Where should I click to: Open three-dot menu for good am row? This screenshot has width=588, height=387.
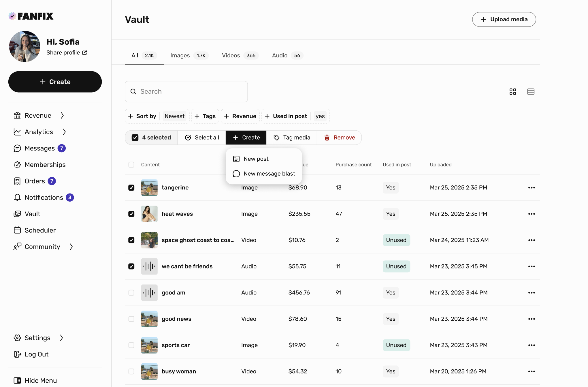click(532, 293)
